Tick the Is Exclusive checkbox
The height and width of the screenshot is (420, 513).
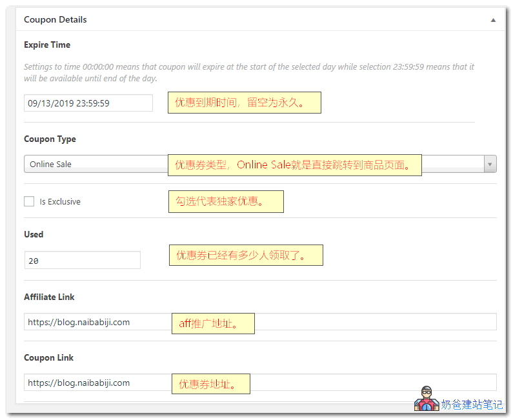pyautogui.click(x=29, y=201)
